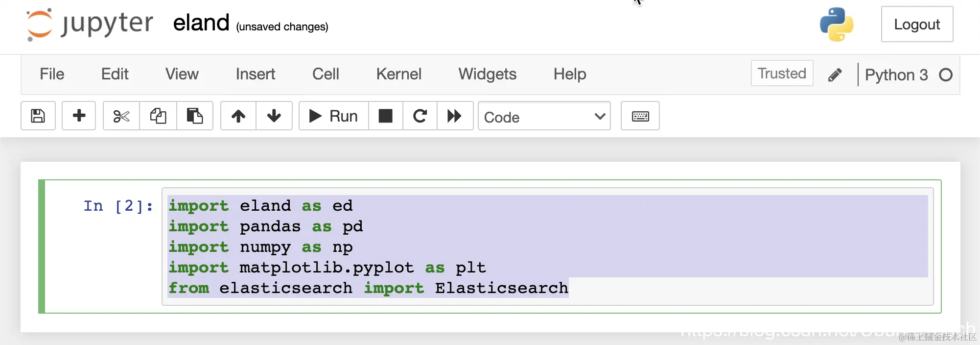Viewport: 980px width, 345px height.
Task: Open the Kernel menu
Action: pos(399,74)
